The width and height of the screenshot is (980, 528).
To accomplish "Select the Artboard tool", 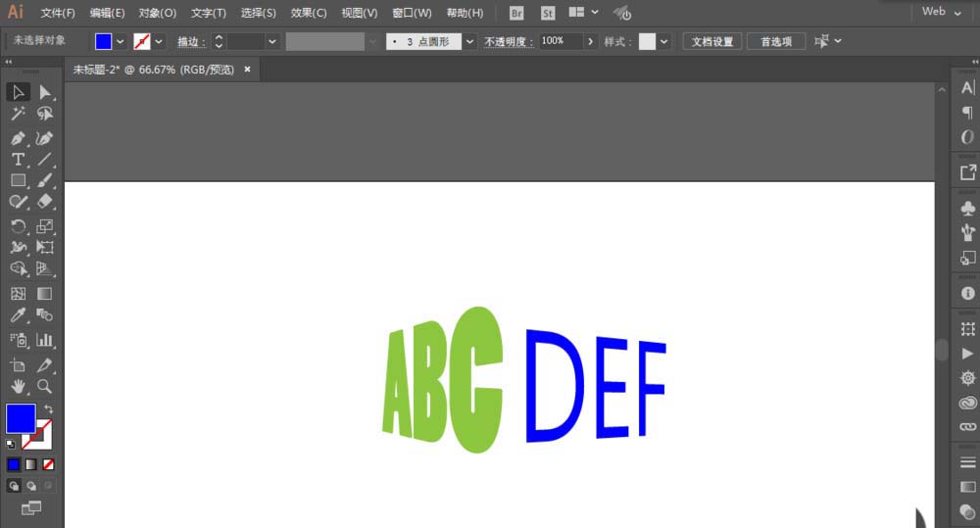I will click(18, 365).
